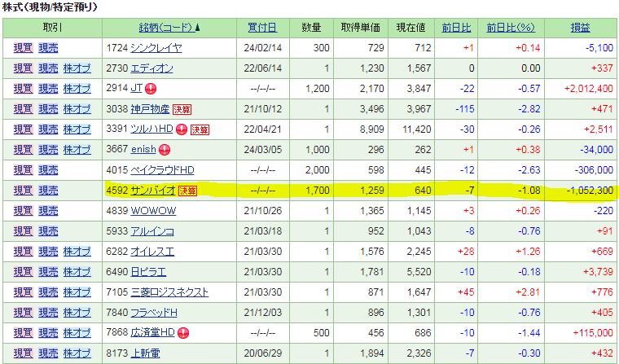Click 株オプ for JT row
The image size is (619, 364).
(77, 89)
